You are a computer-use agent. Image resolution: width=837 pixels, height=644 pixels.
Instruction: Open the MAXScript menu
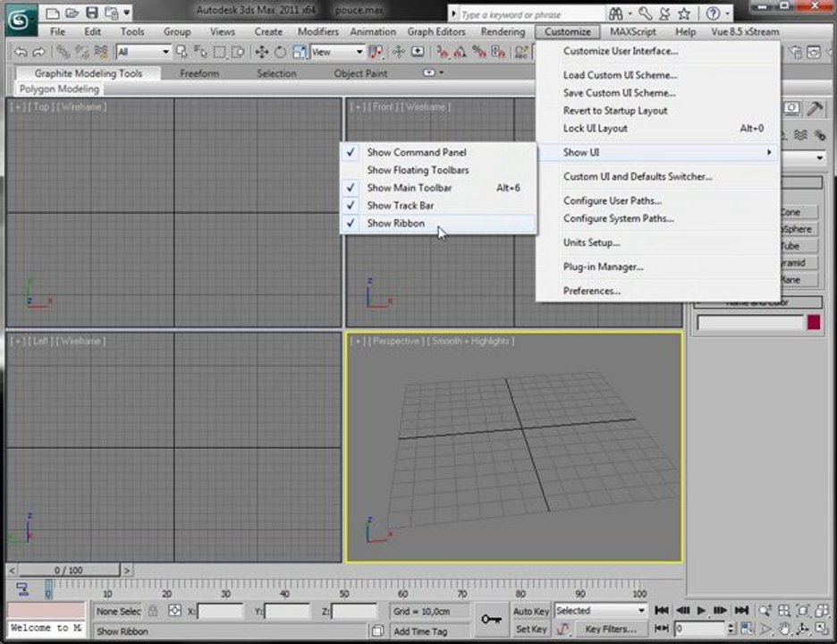point(633,32)
